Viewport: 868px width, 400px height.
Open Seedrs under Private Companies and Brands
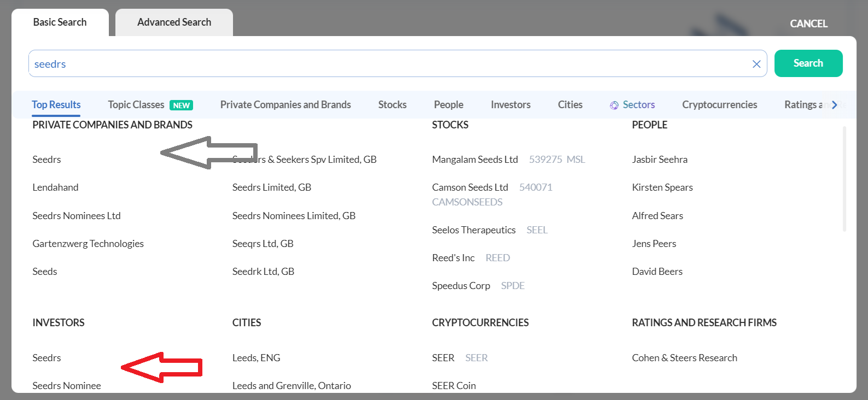[x=46, y=160]
